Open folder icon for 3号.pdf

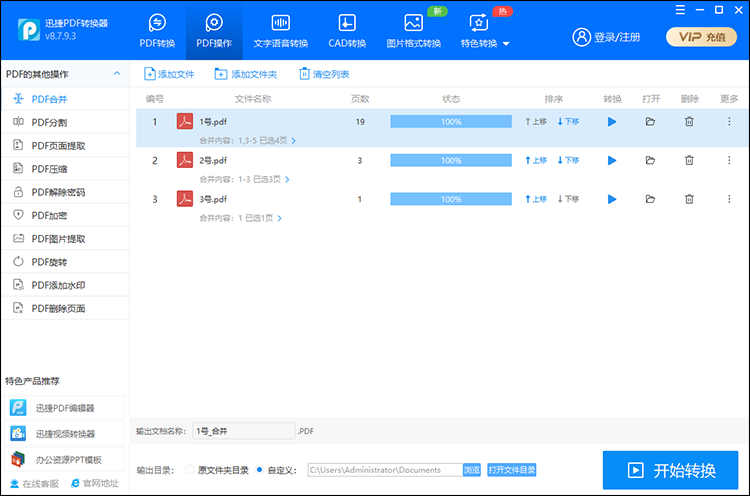[x=650, y=199]
